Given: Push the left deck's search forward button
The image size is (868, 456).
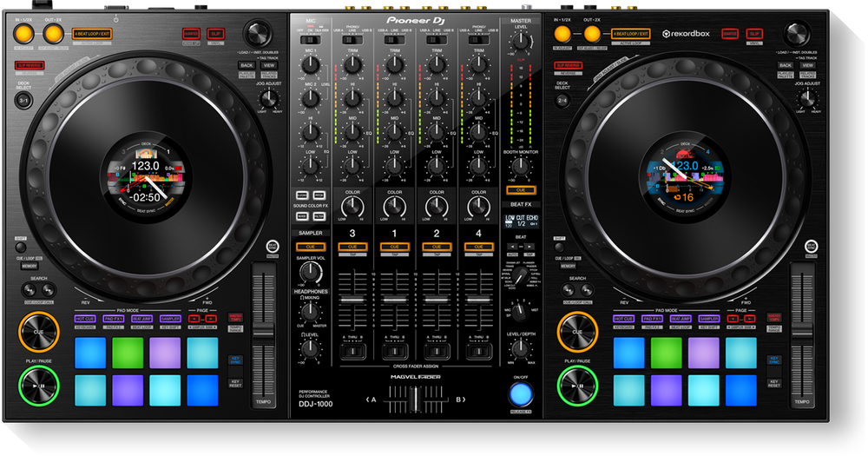Looking at the screenshot, I should tap(49, 290).
